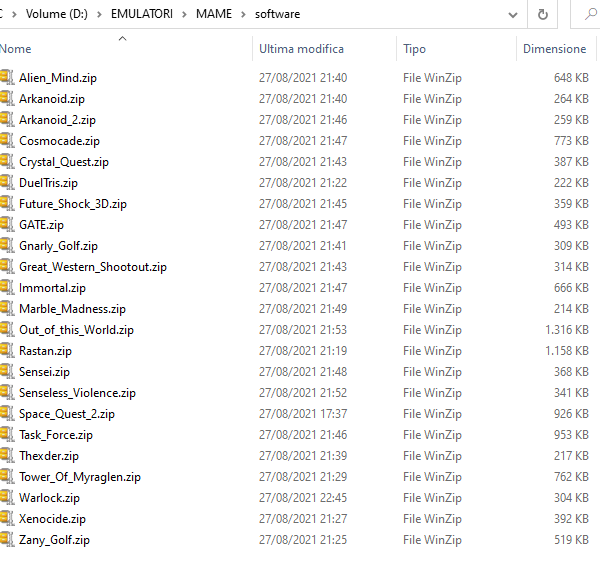Click the zip icon for Zany_Golf.zip
The height and width of the screenshot is (571, 600).
7,540
